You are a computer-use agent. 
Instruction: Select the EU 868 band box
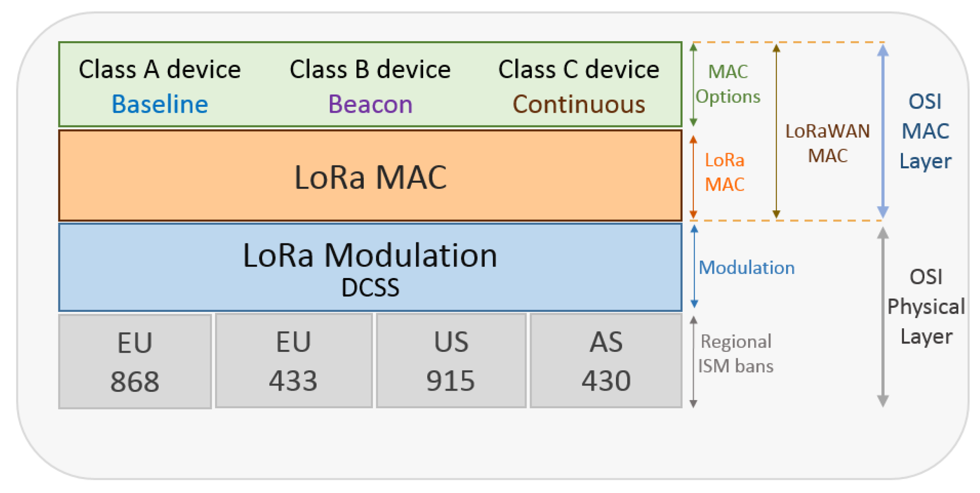135,361
